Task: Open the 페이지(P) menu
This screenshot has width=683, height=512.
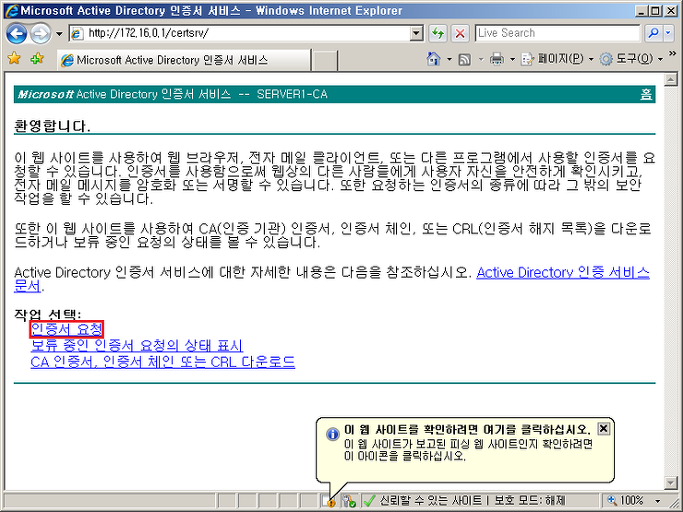Action: point(557,59)
